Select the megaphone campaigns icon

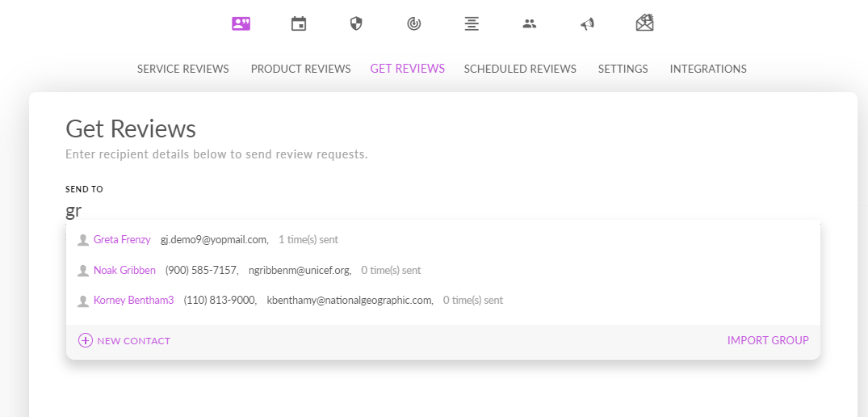pos(587,23)
